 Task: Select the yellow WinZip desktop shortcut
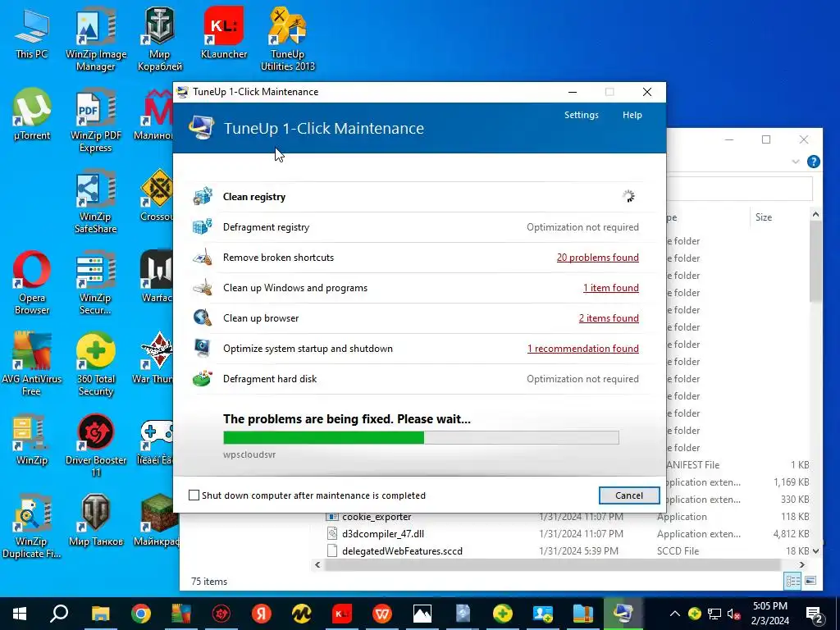click(32, 440)
